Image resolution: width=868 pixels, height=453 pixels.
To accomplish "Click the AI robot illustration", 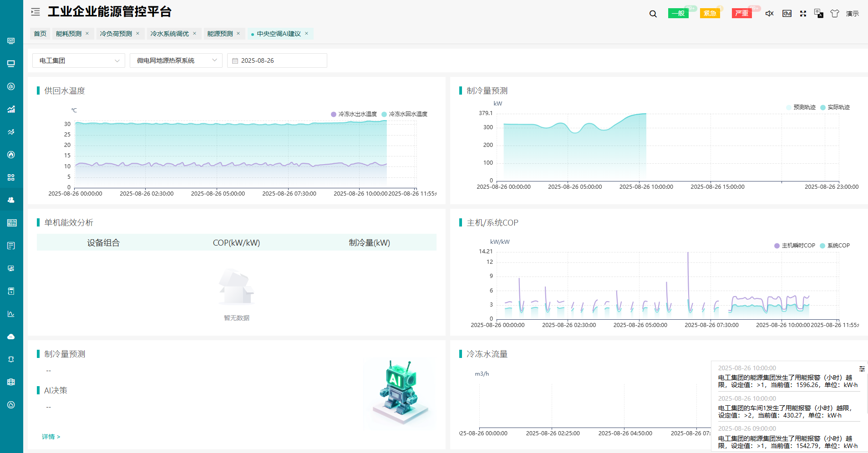I will [x=400, y=392].
